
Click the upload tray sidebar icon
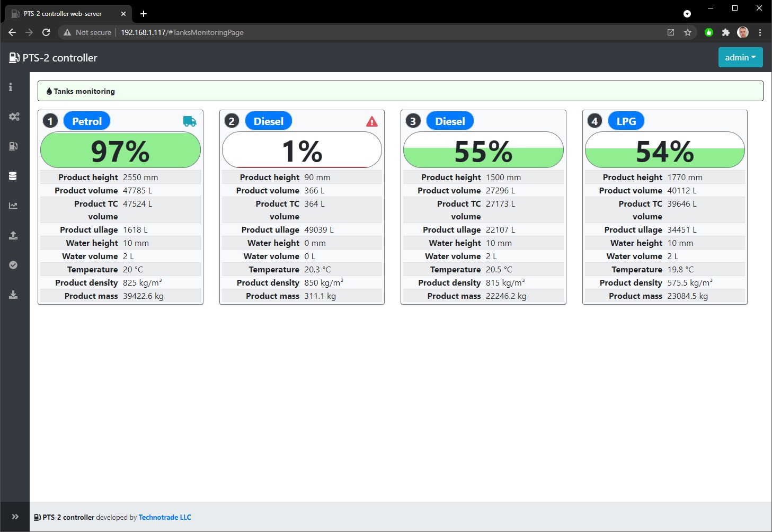(13, 235)
